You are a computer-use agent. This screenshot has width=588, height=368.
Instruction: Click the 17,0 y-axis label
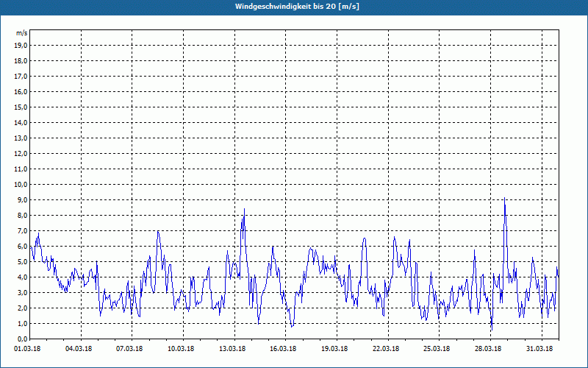click(21, 77)
